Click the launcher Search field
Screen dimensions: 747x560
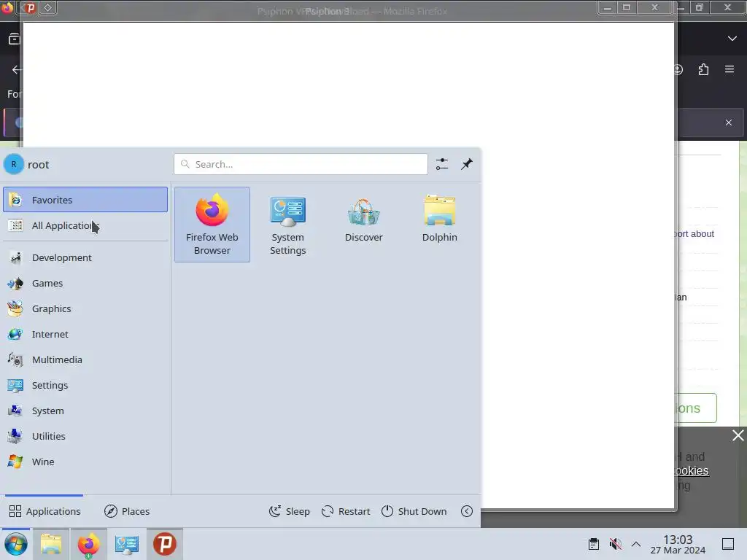click(301, 164)
